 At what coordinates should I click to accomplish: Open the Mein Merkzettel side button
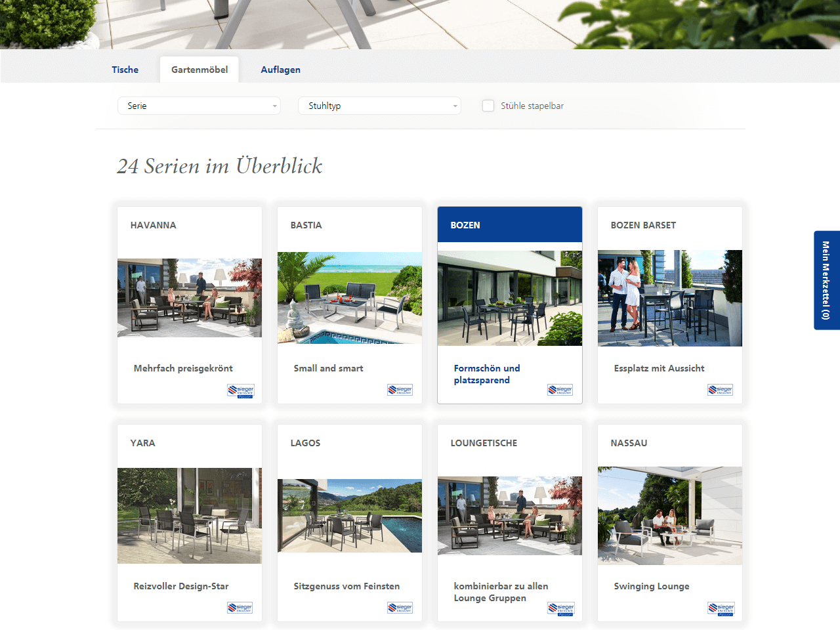tap(827, 280)
